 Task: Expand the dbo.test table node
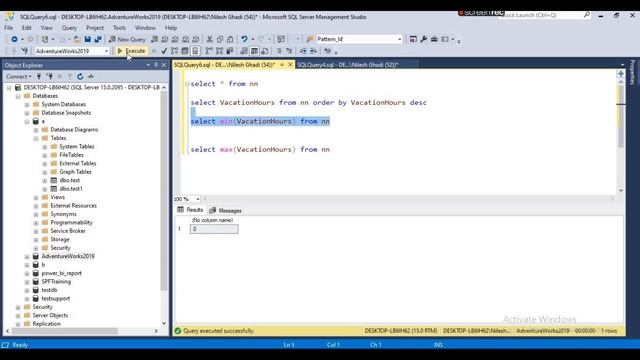pos(45,180)
